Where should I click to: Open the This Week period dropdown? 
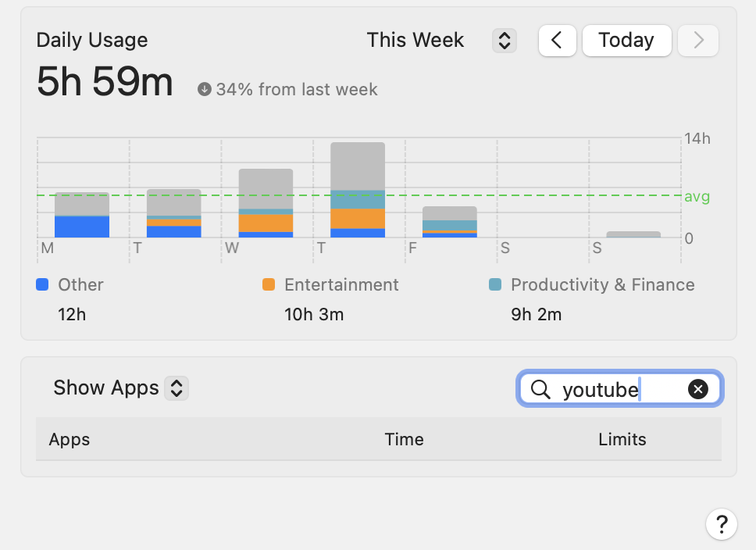click(415, 41)
